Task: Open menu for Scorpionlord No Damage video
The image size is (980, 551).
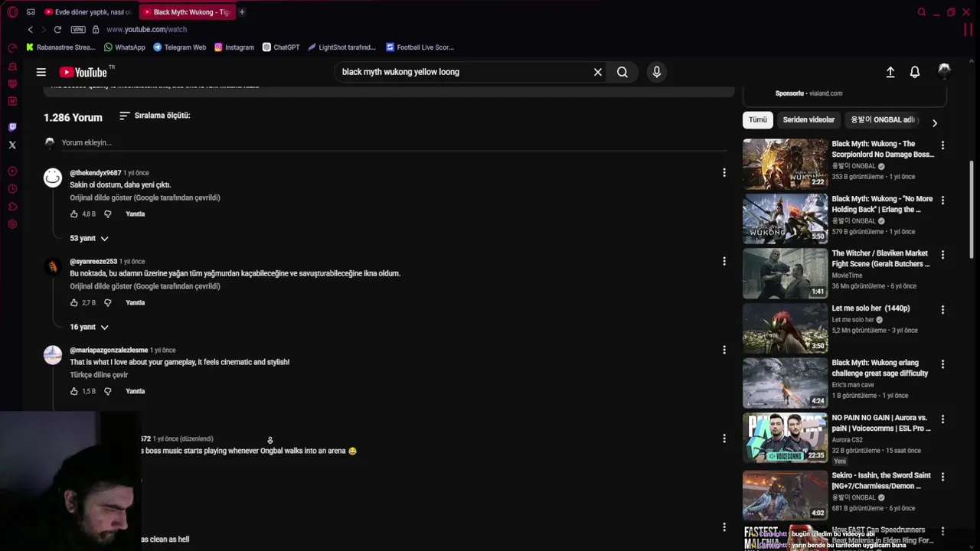Action: (942, 145)
